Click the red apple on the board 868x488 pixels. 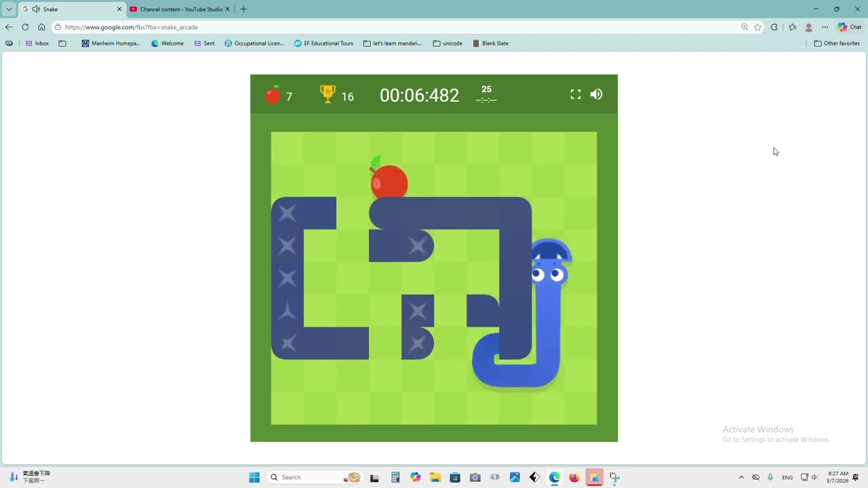389,179
